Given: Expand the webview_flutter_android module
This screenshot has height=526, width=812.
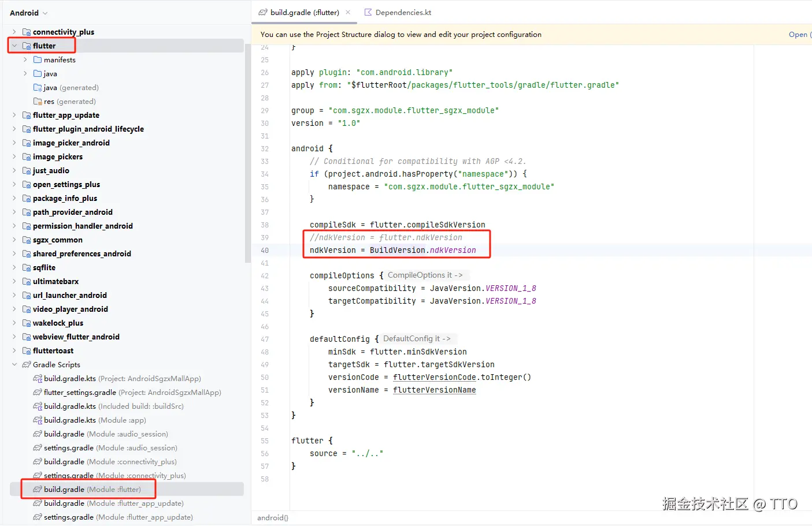Looking at the screenshot, I should [x=14, y=337].
